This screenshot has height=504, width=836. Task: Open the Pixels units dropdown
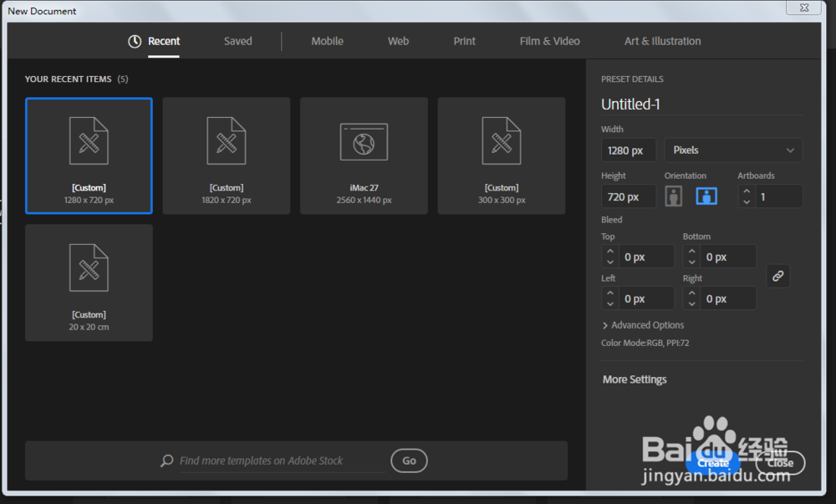(x=734, y=150)
